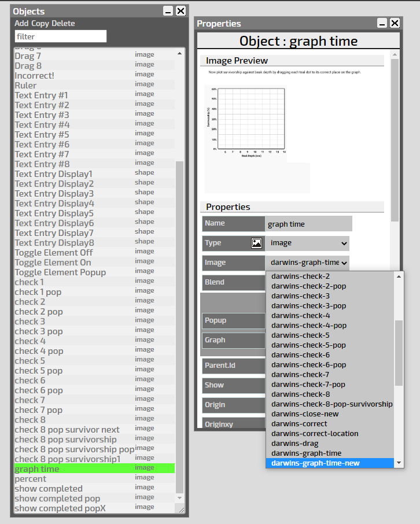Pick darwins-check-2 option
Image resolution: width=420 pixels, height=524 pixels.
coord(330,276)
